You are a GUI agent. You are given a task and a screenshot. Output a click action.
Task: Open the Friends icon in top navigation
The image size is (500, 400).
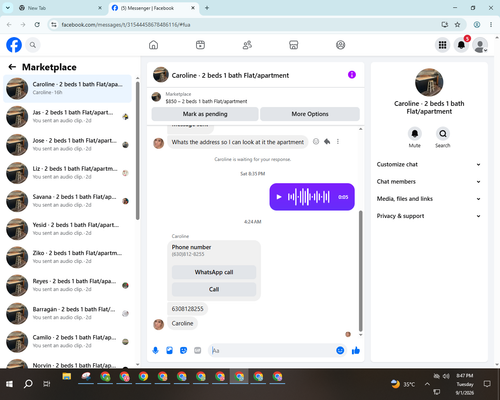click(x=247, y=45)
